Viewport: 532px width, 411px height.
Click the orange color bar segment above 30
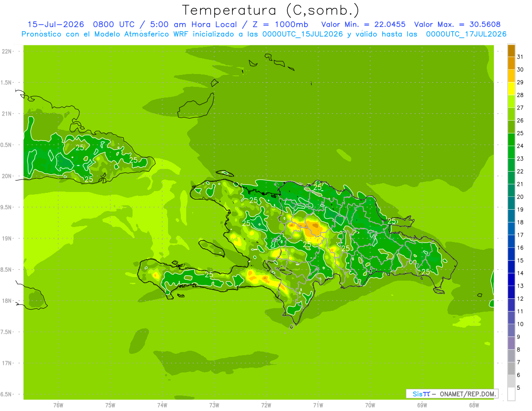click(511, 63)
